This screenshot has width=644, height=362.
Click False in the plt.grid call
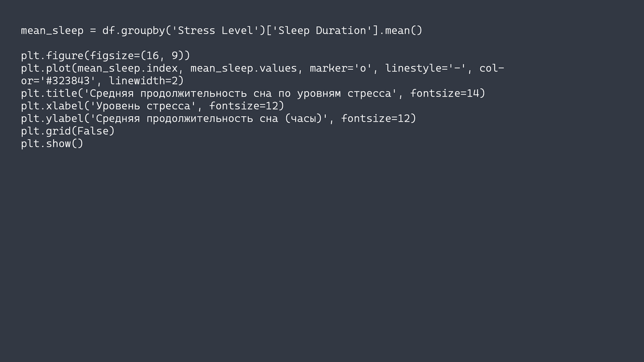coord(96,131)
